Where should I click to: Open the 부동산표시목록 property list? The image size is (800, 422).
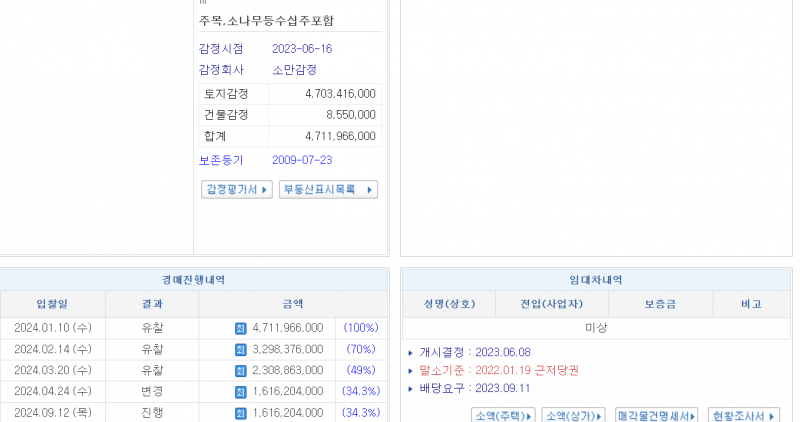pos(328,189)
